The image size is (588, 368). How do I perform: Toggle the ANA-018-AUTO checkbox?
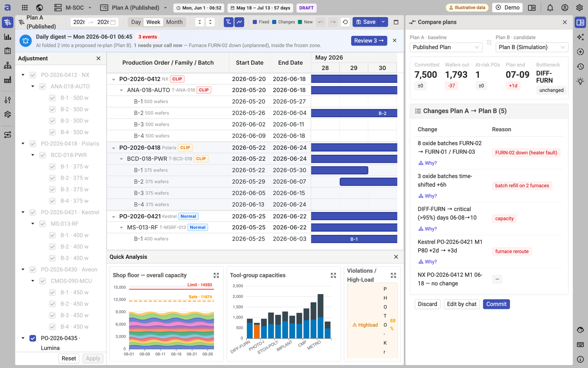pyautogui.click(x=43, y=86)
